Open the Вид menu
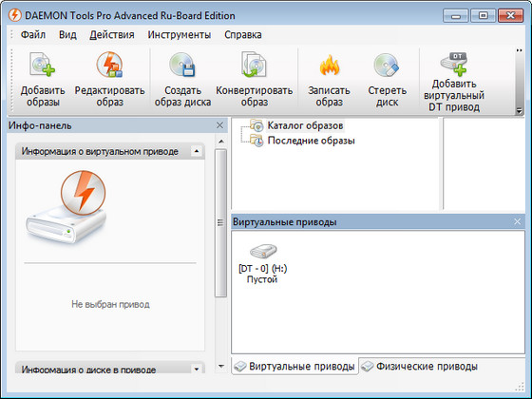 [x=67, y=34]
